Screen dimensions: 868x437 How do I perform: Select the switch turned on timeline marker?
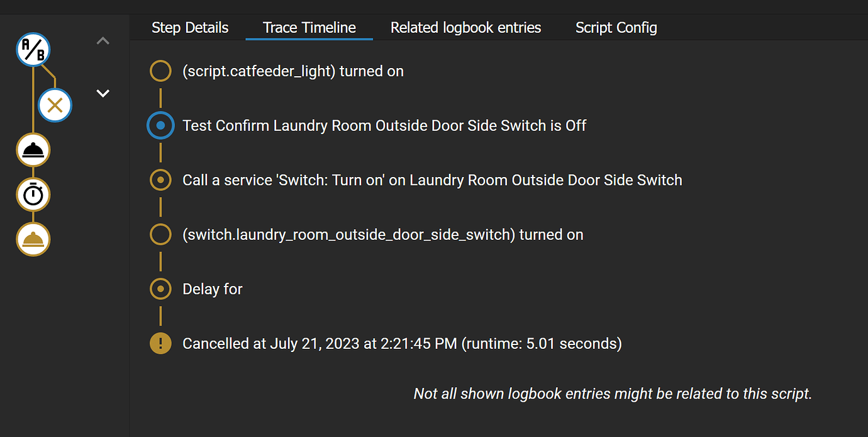pyautogui.click(x=160, y=234)
